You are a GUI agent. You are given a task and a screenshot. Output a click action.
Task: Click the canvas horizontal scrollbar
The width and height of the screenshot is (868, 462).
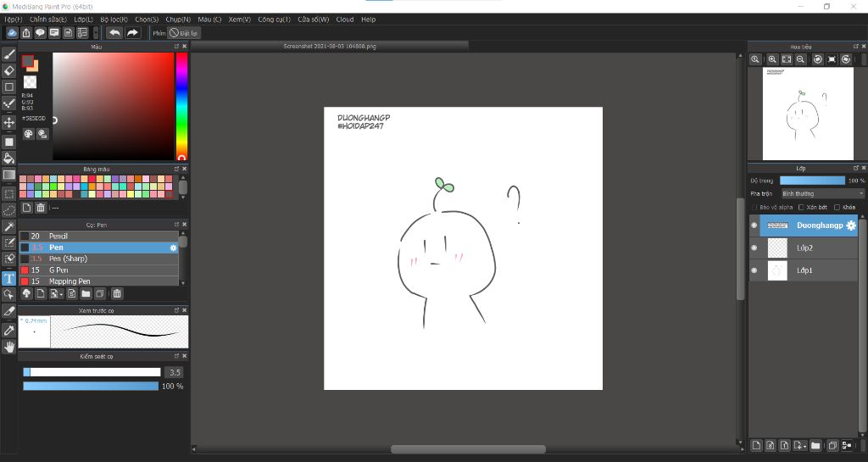point(468,449)
